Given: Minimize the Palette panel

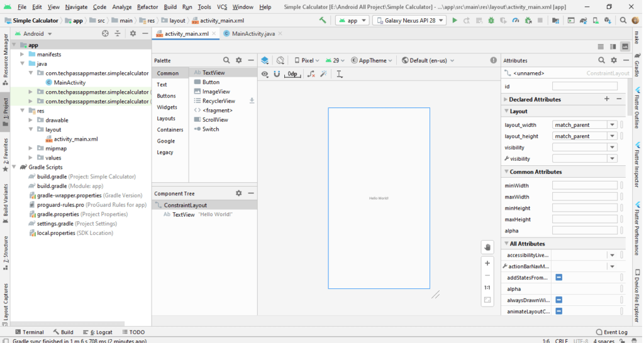Looking at the screenshot, I should (251, 60).
